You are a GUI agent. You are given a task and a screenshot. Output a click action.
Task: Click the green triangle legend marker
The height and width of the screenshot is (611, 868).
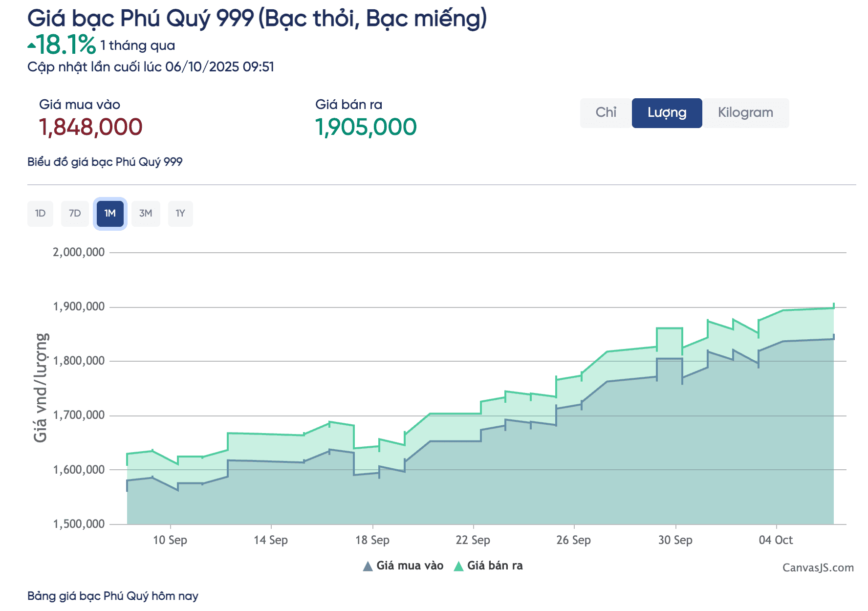(x=459, y=566)
